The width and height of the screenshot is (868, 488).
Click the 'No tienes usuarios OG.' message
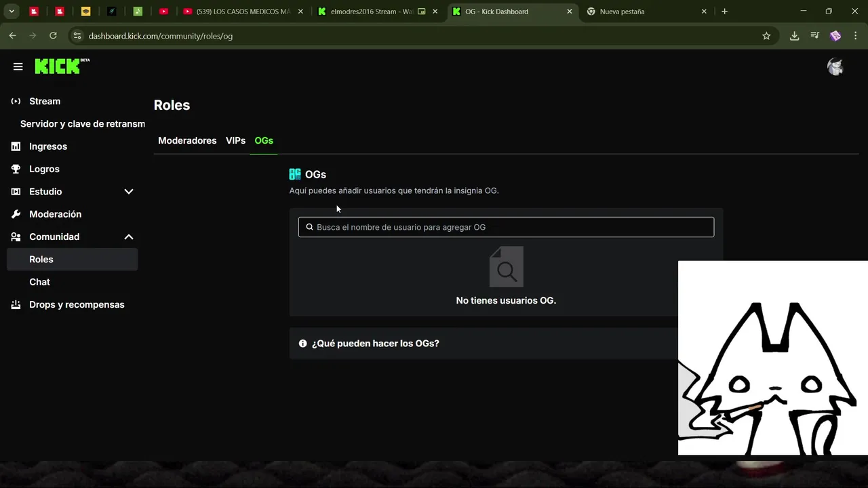click(x=506, y=300)
